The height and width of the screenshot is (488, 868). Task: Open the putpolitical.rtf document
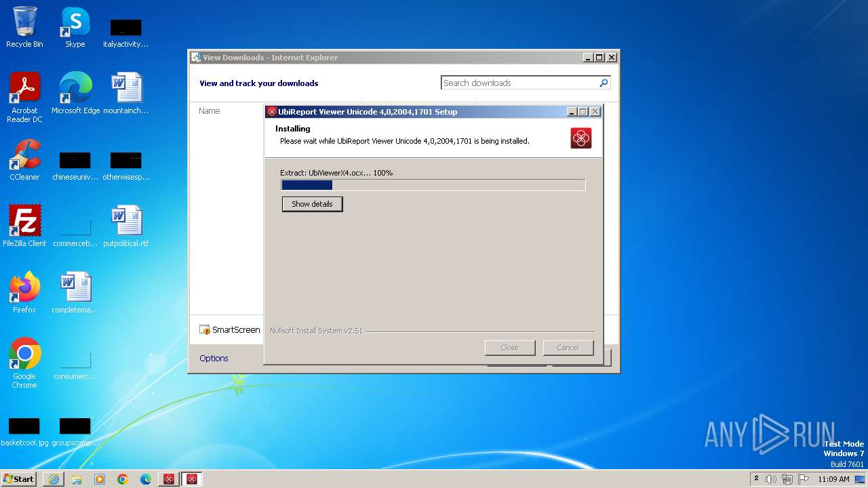click(x=126, y=226)
